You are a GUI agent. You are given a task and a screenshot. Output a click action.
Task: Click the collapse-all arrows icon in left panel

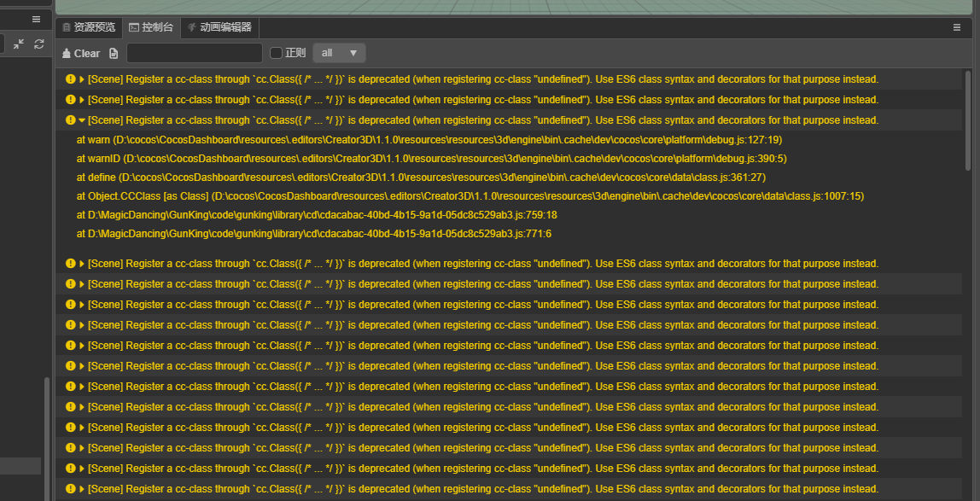coord(19,44)
